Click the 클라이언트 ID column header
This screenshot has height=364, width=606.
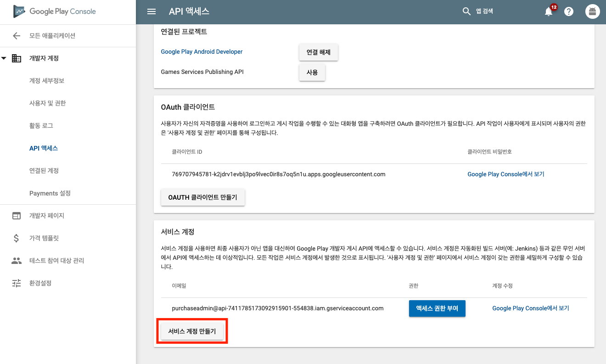(x=187, y=152)
